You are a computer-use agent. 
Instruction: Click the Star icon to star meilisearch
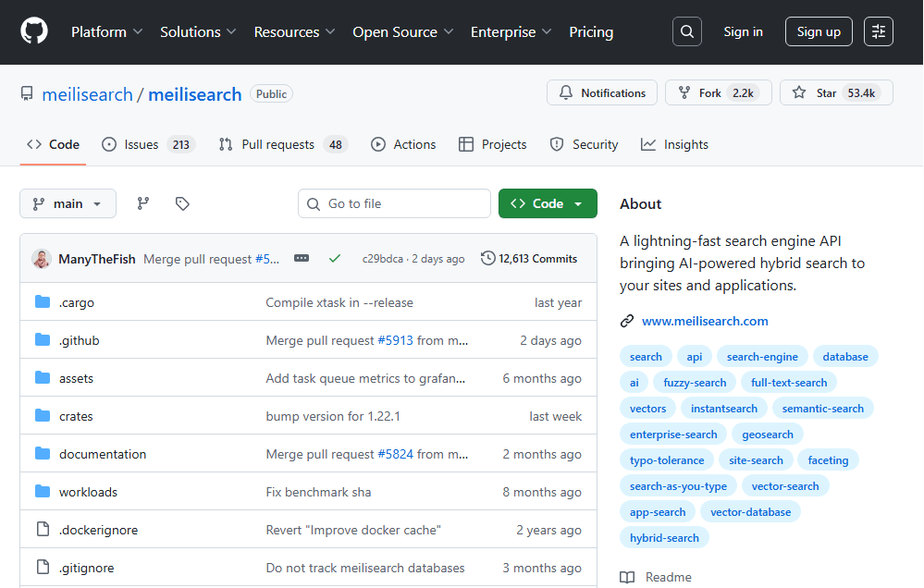coord(798,92)
